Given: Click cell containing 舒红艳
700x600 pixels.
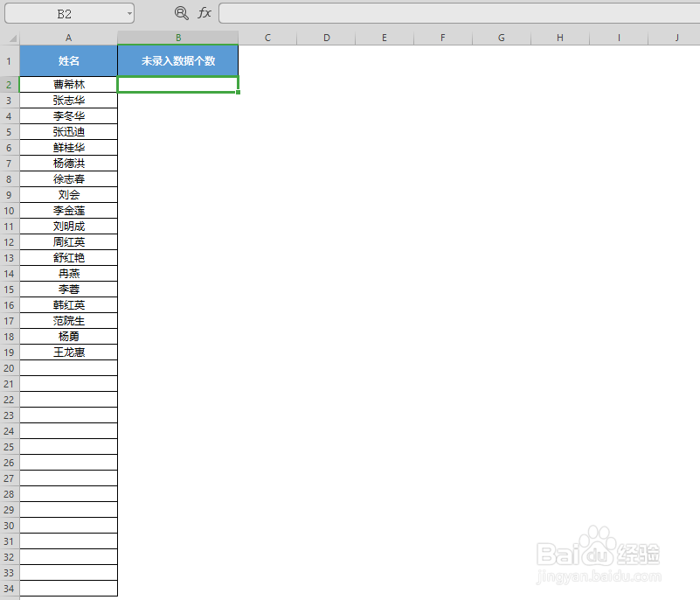Looking at the screenshot, I should point(68,258).
